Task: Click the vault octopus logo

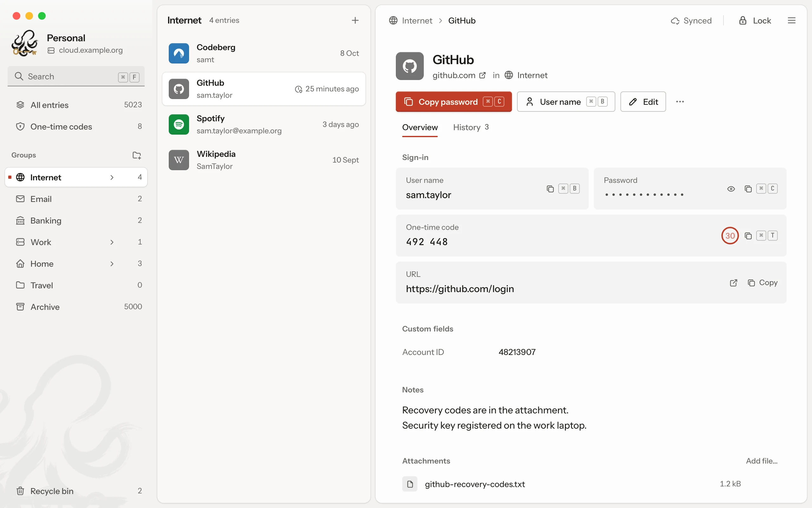Action: tap(24, 43)
